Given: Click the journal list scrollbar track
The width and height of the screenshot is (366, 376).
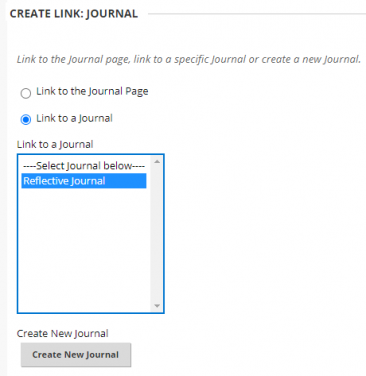Looking at the screenshot, I should coord(157,233).
